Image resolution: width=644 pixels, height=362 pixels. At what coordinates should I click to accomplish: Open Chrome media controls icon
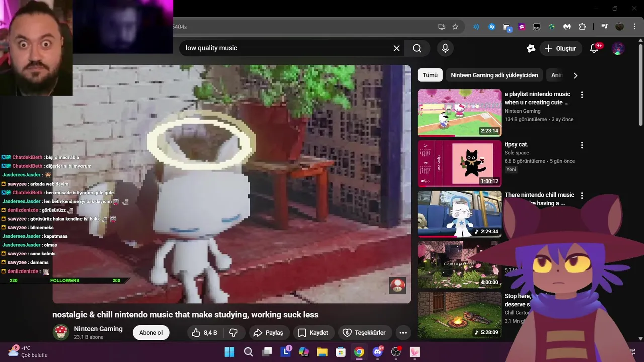[605, 27]
